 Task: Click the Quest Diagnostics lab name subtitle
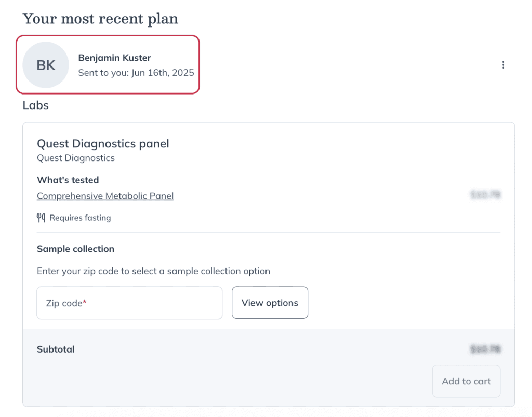pos(76,158)
